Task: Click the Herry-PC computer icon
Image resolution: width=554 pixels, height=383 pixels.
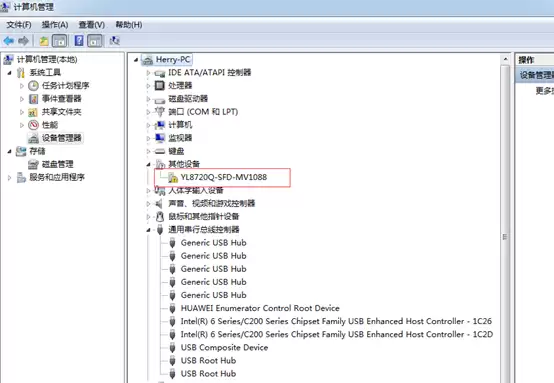Action: click(x=147, y=60)
